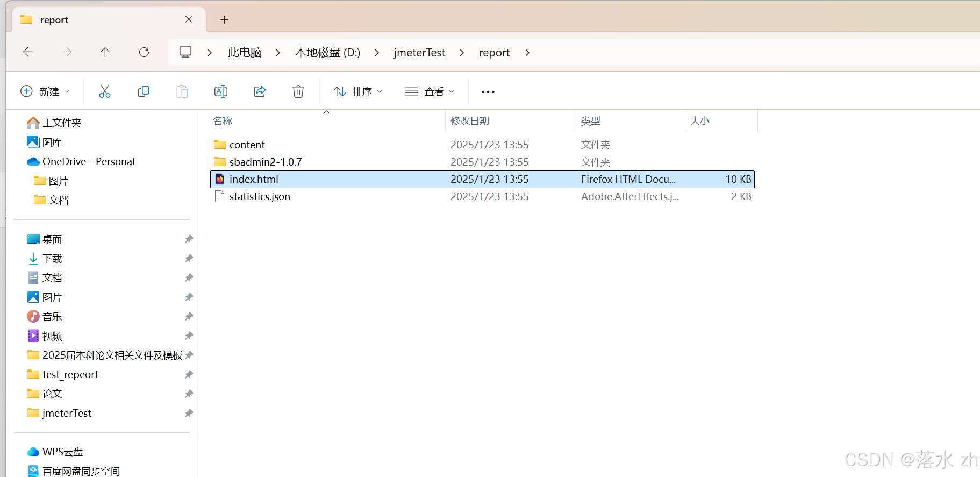Viewport: 980px width, 477px height.
Task: Click pin icon next to test_repeort
Action: 189,375
